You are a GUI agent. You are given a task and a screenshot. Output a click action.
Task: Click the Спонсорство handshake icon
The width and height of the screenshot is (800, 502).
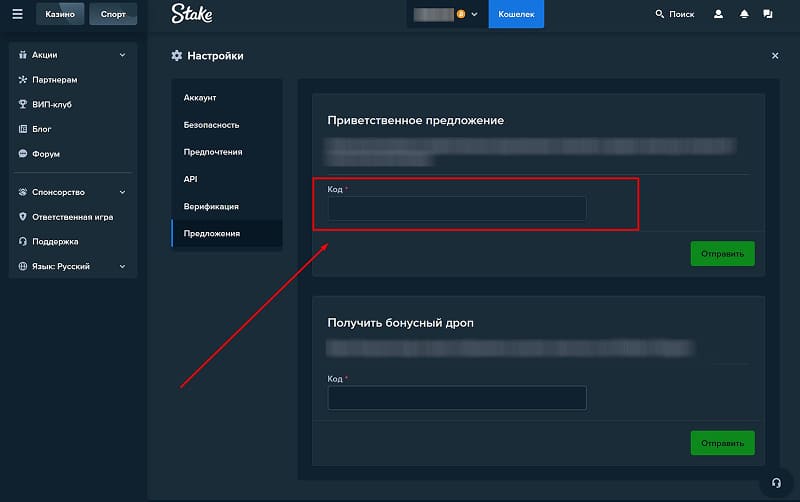click(22, 192)
